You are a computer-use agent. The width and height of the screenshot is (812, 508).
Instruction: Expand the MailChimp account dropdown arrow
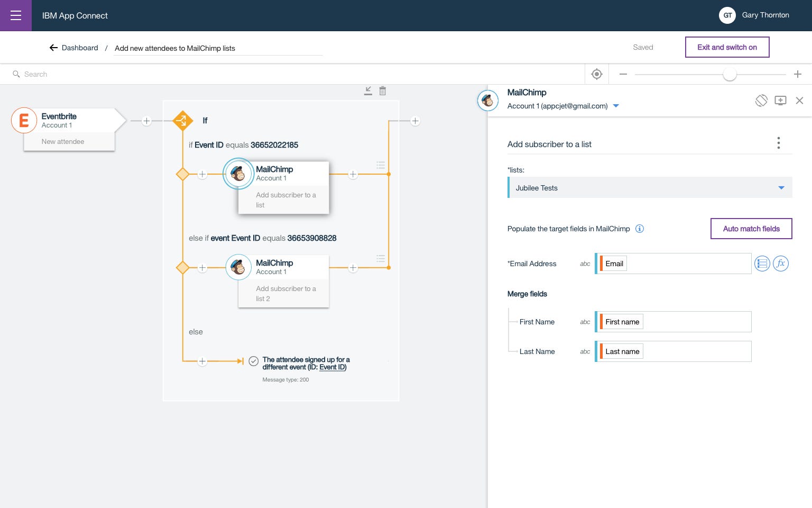(x=616, y=106)
